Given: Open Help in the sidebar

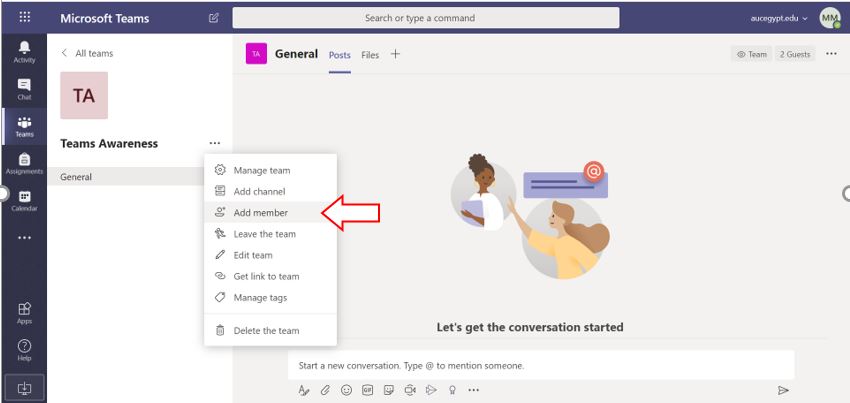Looking at the screenshot, I should coord(24,350).
